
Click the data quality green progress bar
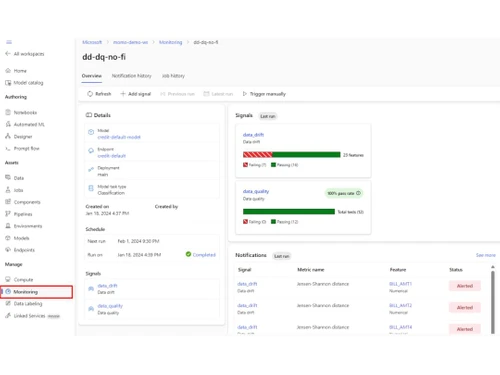[289, 212]
